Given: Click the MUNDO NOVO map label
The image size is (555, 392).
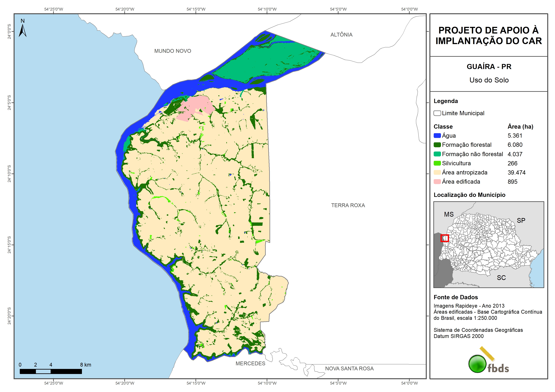Looking at the screenshot, I should [173, 51].
